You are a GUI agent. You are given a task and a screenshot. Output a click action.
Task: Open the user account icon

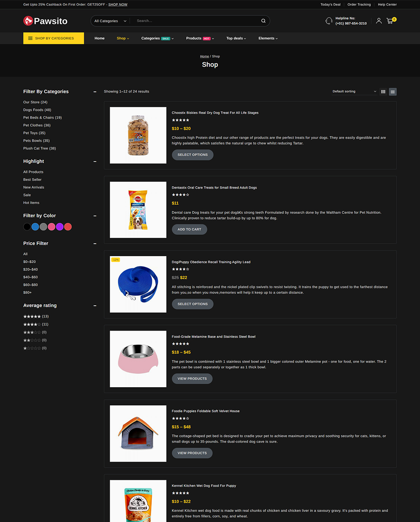point(379,20)
